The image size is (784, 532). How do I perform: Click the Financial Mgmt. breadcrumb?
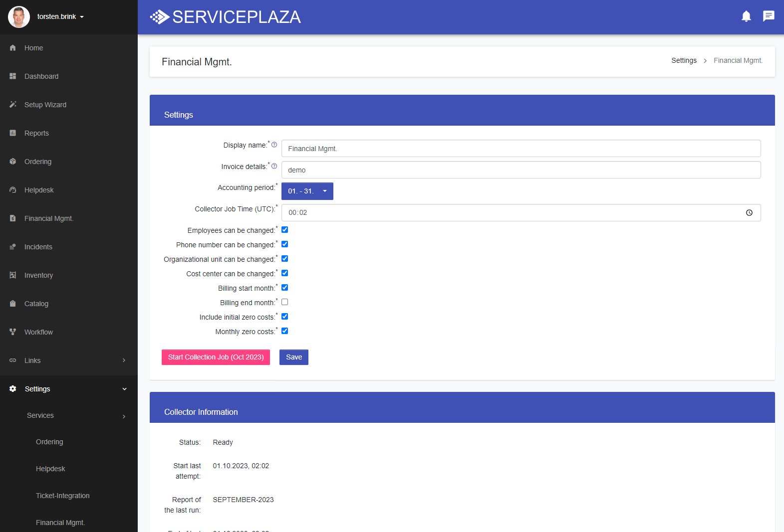coord(738,60)
